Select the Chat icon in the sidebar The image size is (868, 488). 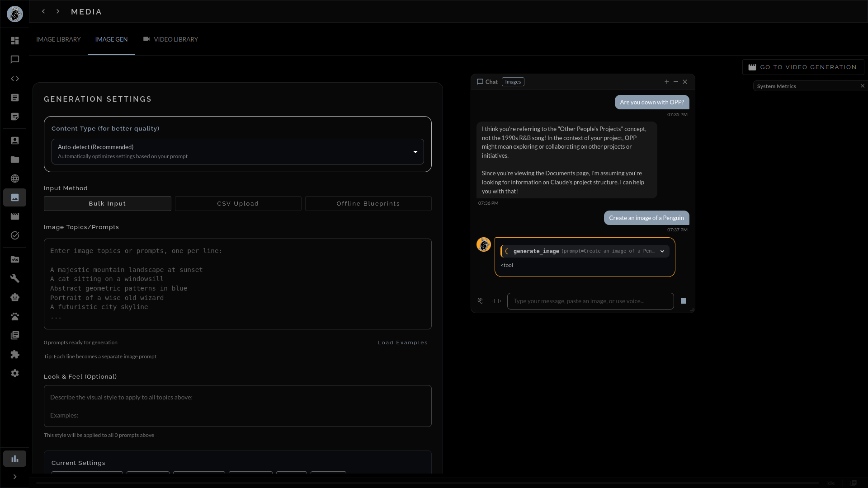coord(14,60)
